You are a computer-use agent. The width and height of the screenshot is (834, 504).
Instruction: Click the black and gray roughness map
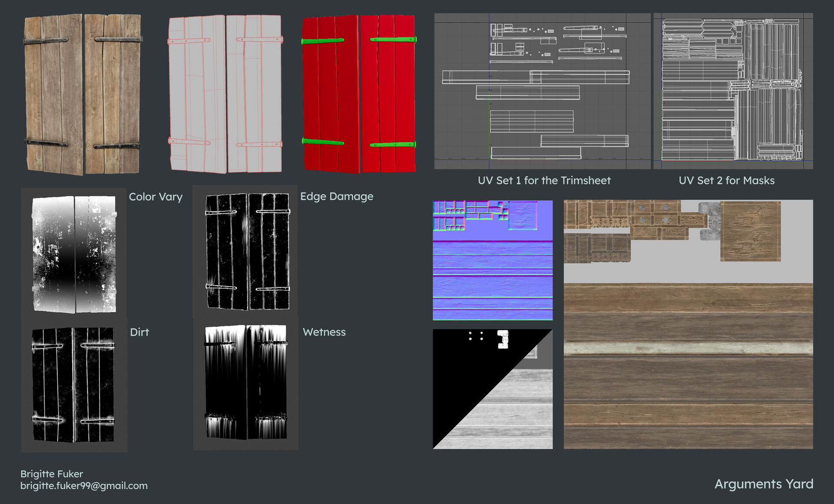click(493, 389)
